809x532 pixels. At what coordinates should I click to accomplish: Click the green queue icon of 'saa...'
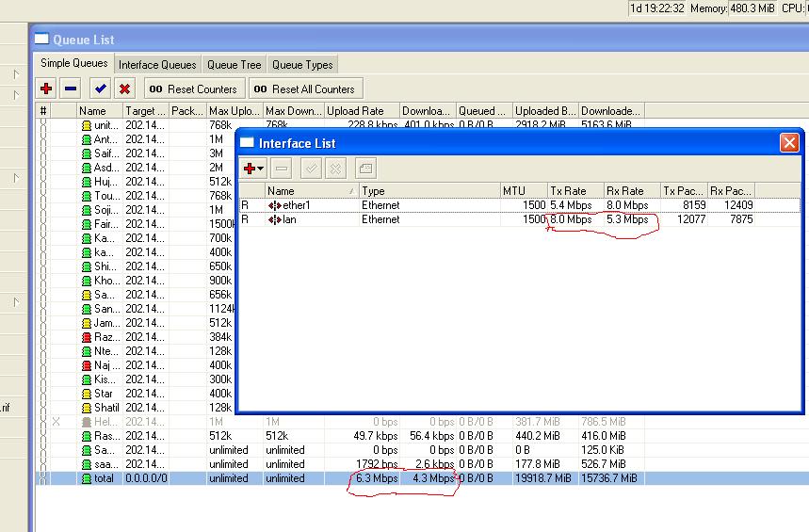click(87, 464)
